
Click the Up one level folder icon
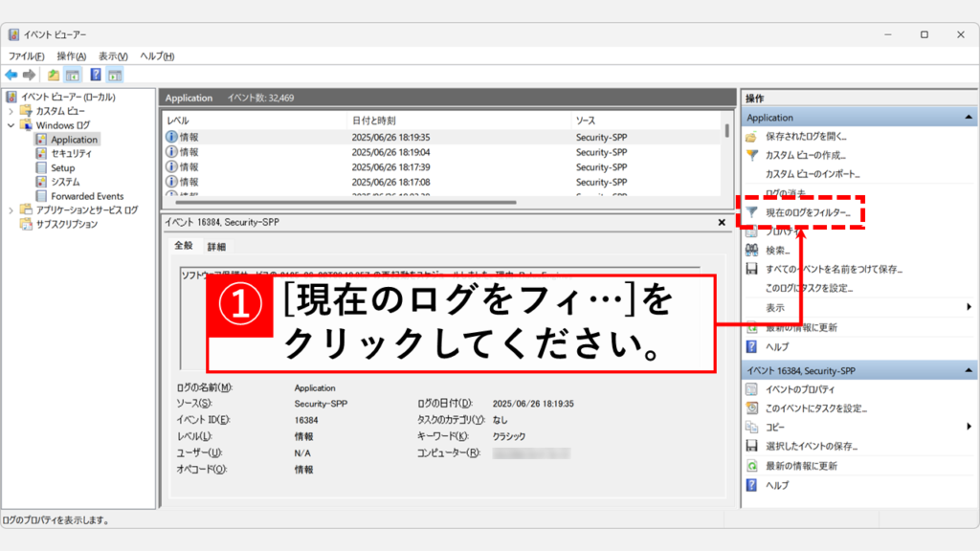(54, 75)
